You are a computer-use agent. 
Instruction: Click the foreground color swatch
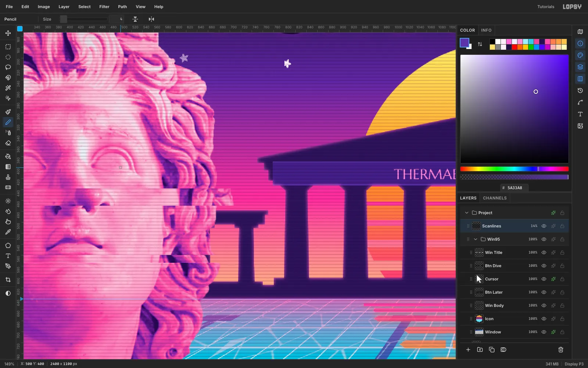tap(465, 43)
